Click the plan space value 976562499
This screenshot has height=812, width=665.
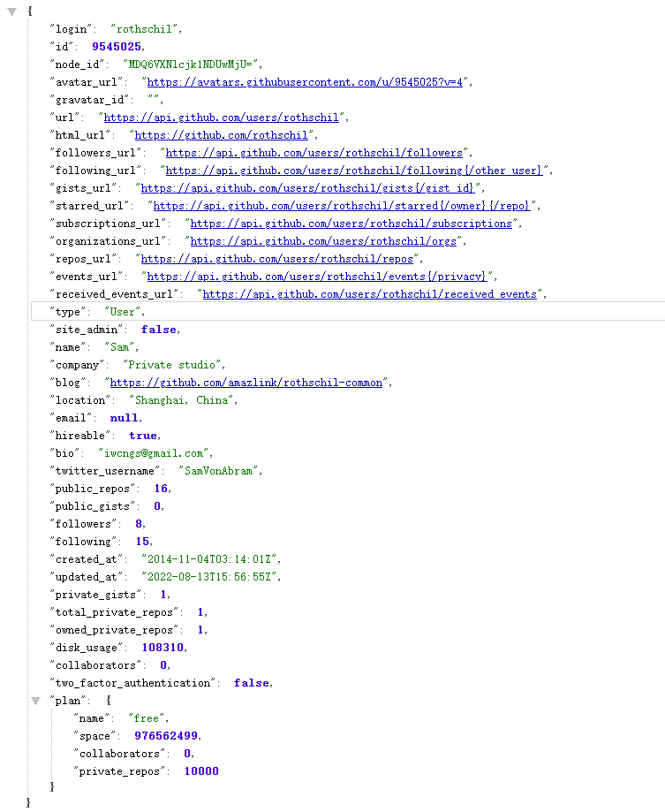click(166, 736)
